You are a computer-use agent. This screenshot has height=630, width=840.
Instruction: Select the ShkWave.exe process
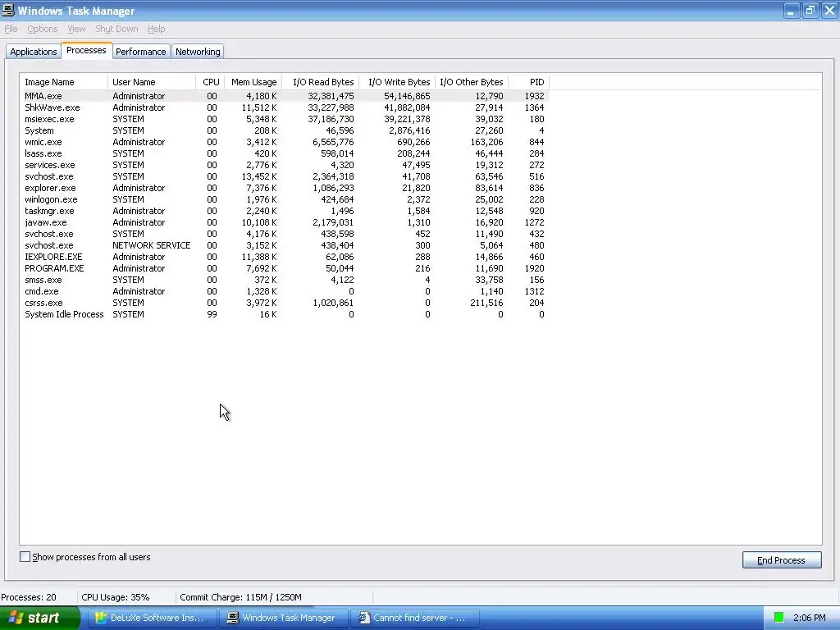point(285,107)
